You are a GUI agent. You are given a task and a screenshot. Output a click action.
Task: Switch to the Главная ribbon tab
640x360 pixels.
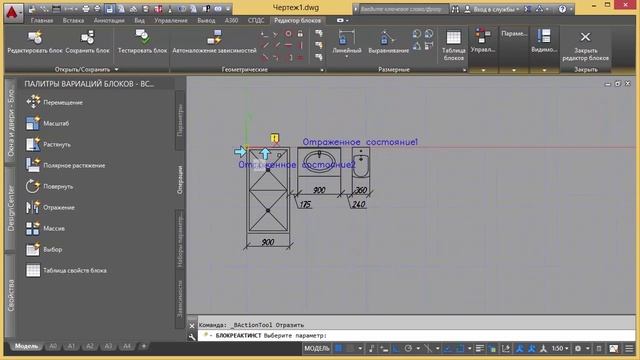[42, 20]
